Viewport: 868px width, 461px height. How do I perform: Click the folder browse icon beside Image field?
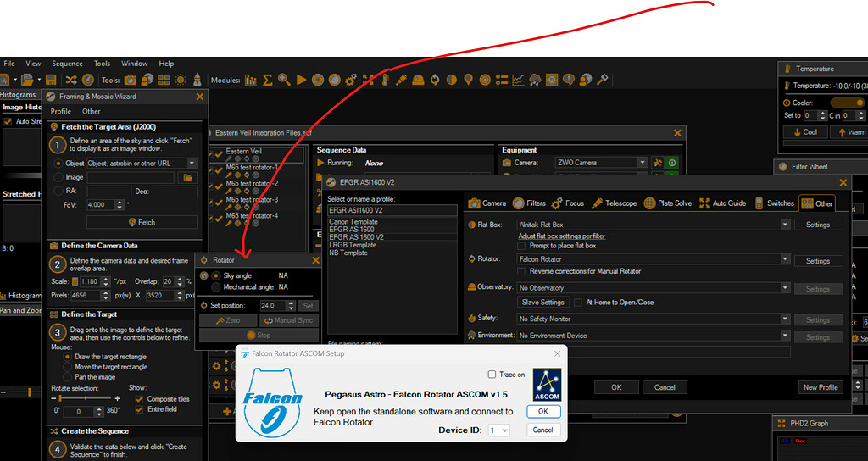tap(187, 178)
